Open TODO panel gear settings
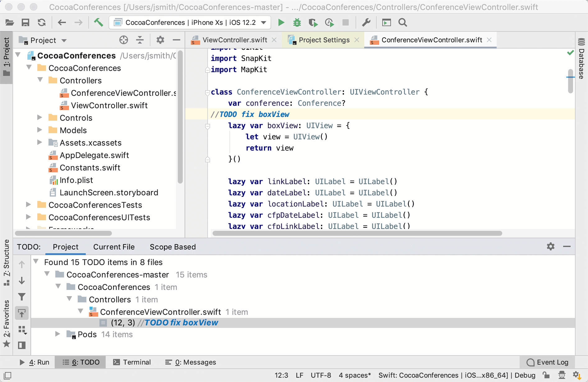588x382 pixels. coord(551,246)
